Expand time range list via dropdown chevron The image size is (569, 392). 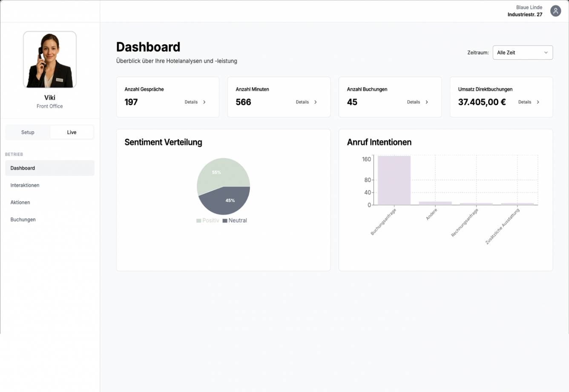pos(546,53)
